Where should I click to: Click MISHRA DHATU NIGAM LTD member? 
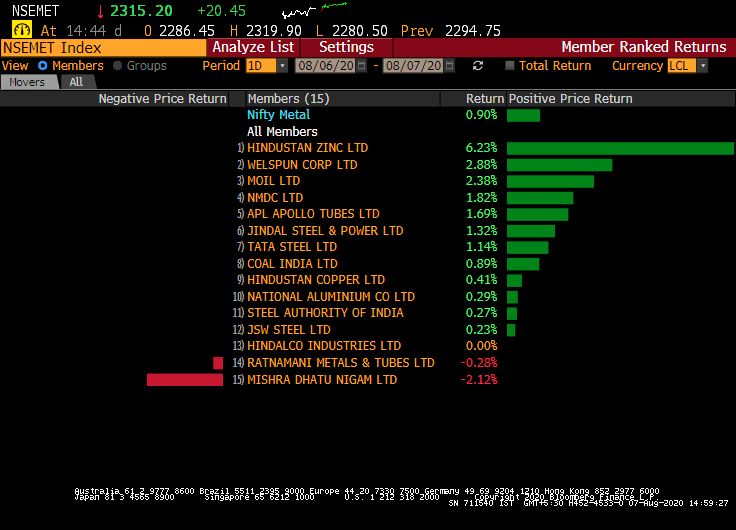pyautogui.click(x=322, y=380)
